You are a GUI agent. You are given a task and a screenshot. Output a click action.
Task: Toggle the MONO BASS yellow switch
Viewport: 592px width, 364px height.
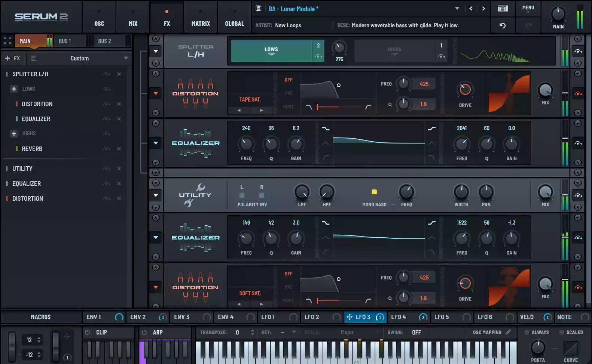point(374,192)
